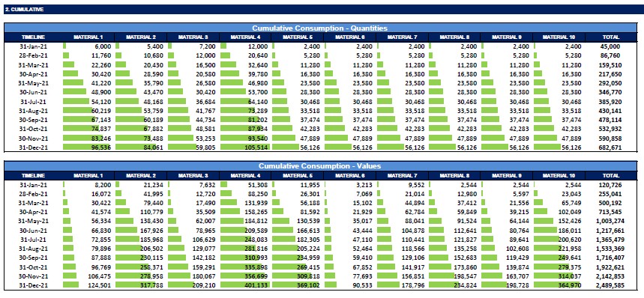Click the 'Cumulative Consumption - Values' title
Screen dimensions: 644x298
click(319, 166)
